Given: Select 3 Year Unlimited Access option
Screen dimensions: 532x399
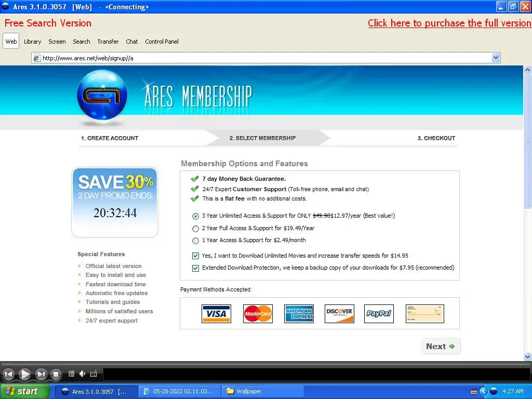Looking at the screenshot, I should (x=195, y=216).
